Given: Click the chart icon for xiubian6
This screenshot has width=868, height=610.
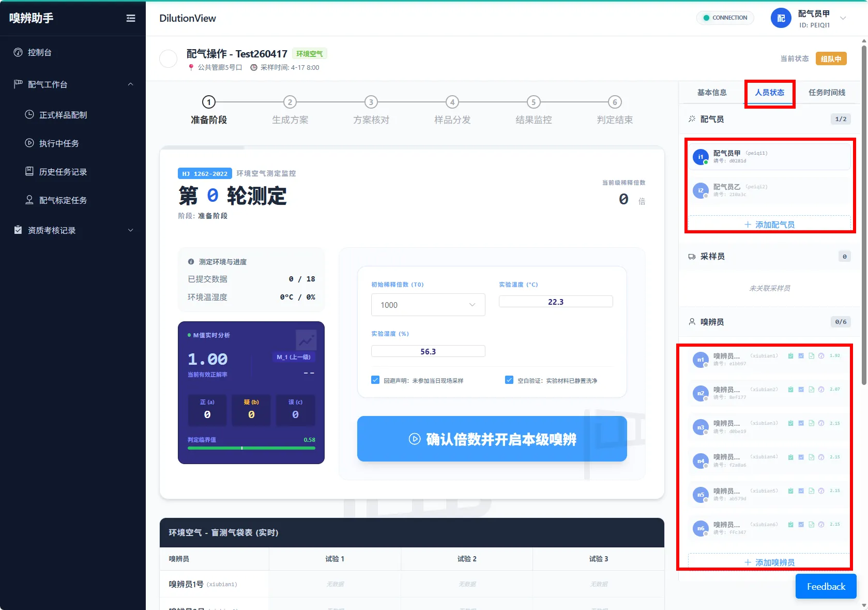Looking at the screenshot, I should [x=801, y=524].
